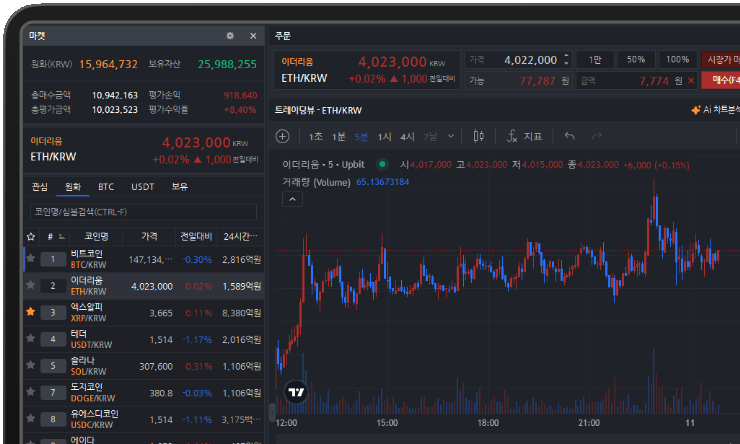Toggle favorite star for 비트코인 BTC/KRW
This screenshot has height=444, width=740.
tap(30, 259)
